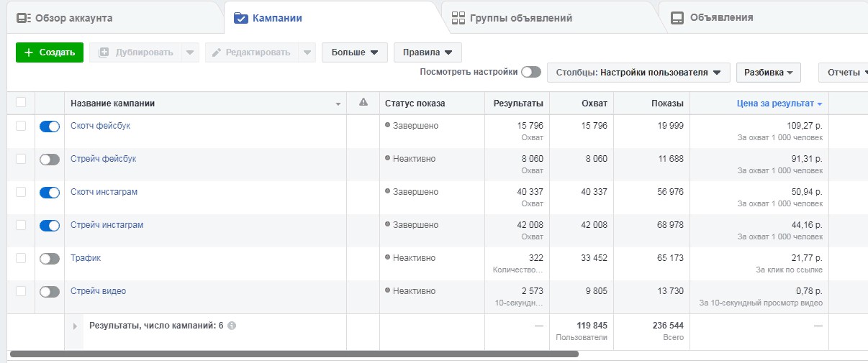Click the info icon beside campaign count
Screen dimensions: 868x363
232,326
